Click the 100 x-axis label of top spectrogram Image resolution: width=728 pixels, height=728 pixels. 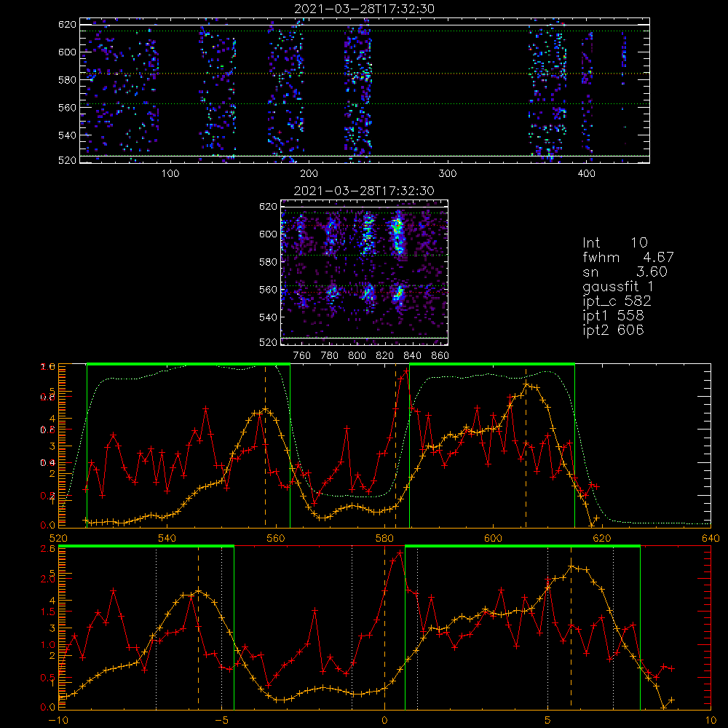(170, 174)
